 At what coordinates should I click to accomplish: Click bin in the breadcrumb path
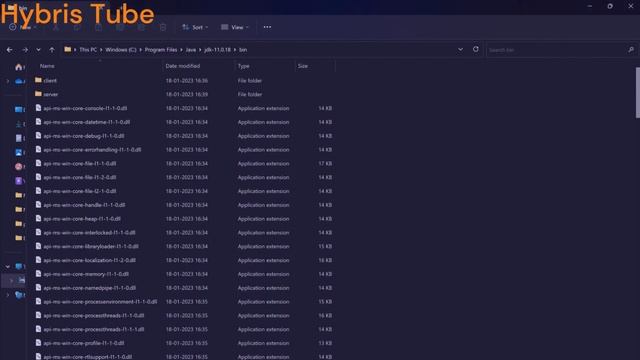[x=243, y=50]
